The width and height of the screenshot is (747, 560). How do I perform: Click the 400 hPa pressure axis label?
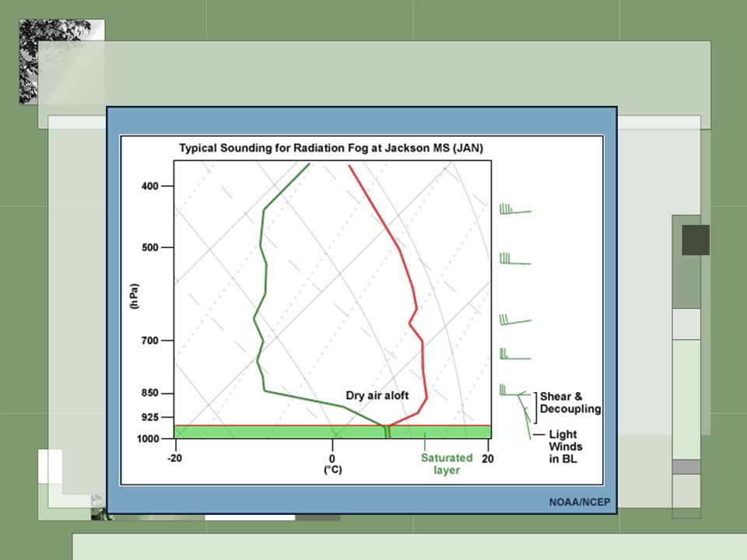click(x=149, y=186)
